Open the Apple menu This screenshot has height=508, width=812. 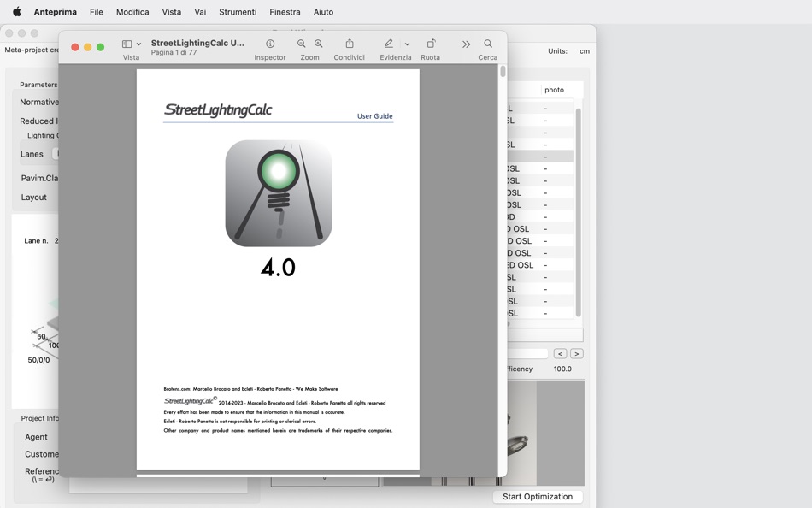click(16, 11)
